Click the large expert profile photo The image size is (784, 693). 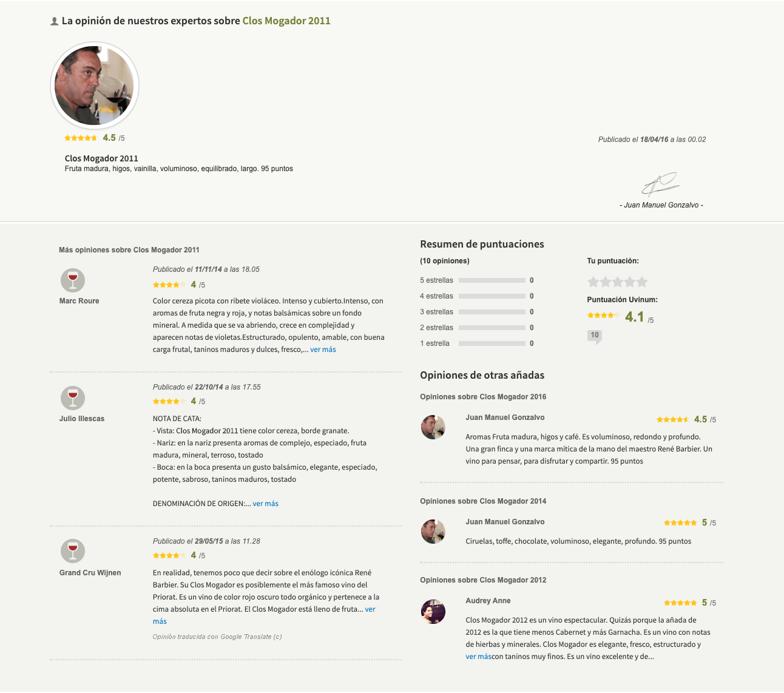95,86
